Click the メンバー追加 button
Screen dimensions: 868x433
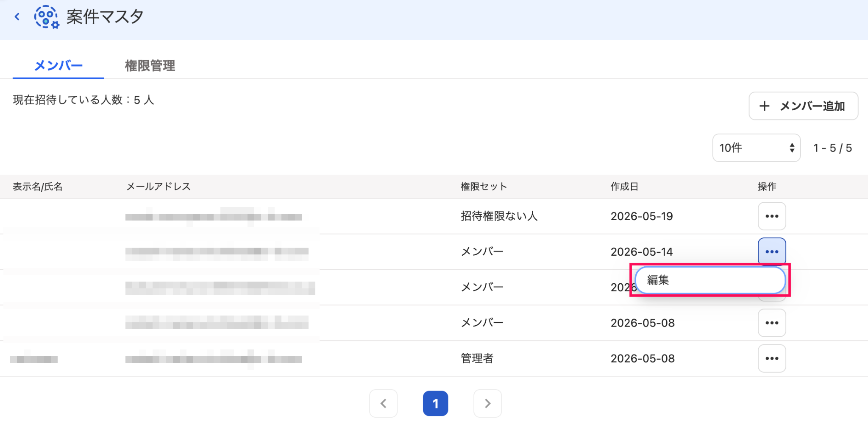pos(803,106)
